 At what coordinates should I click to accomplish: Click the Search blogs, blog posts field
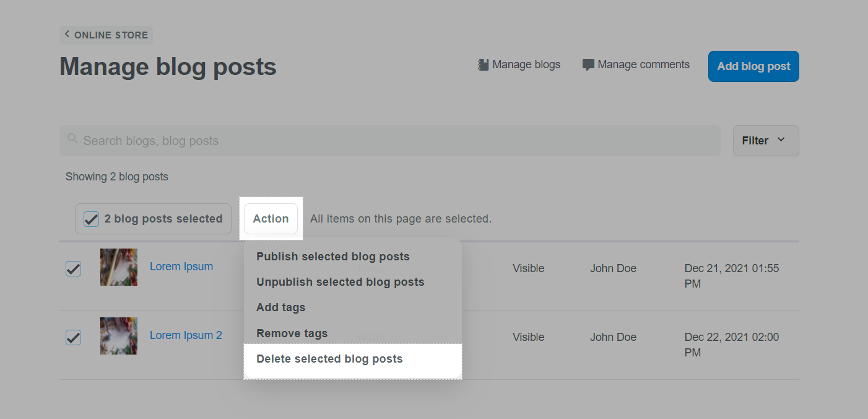[x=390, y=141]
